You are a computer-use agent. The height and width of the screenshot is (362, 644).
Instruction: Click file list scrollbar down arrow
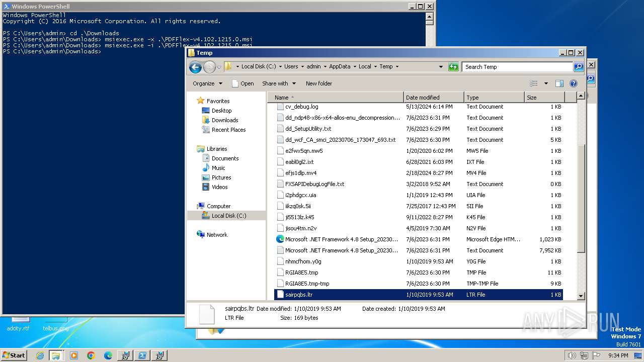(581, 297)
